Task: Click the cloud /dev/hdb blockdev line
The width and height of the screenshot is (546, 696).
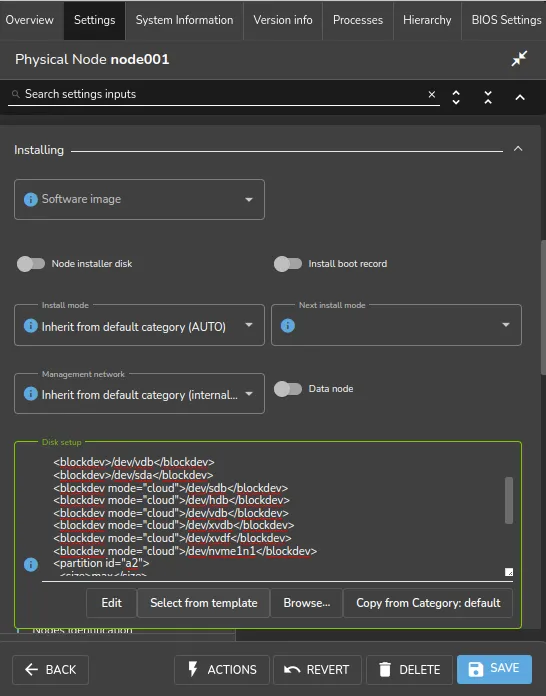Action: pyautogui.click(x=171, y=500)
